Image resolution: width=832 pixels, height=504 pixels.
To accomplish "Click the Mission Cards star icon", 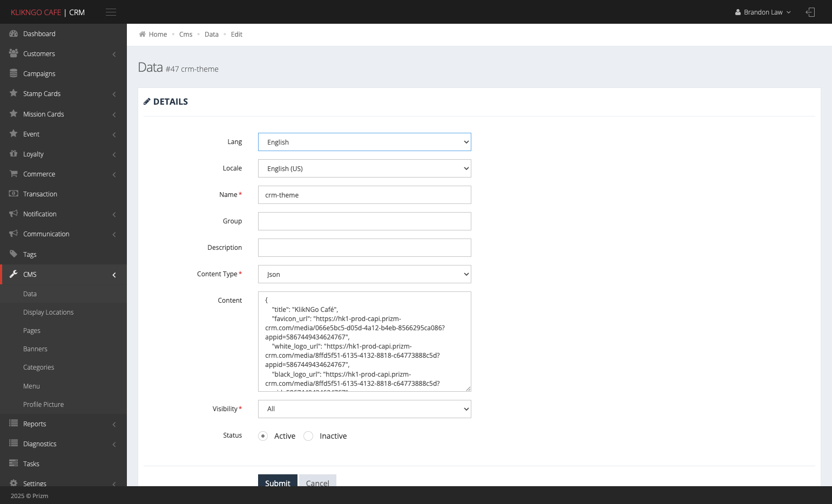I will click(13, 114).
